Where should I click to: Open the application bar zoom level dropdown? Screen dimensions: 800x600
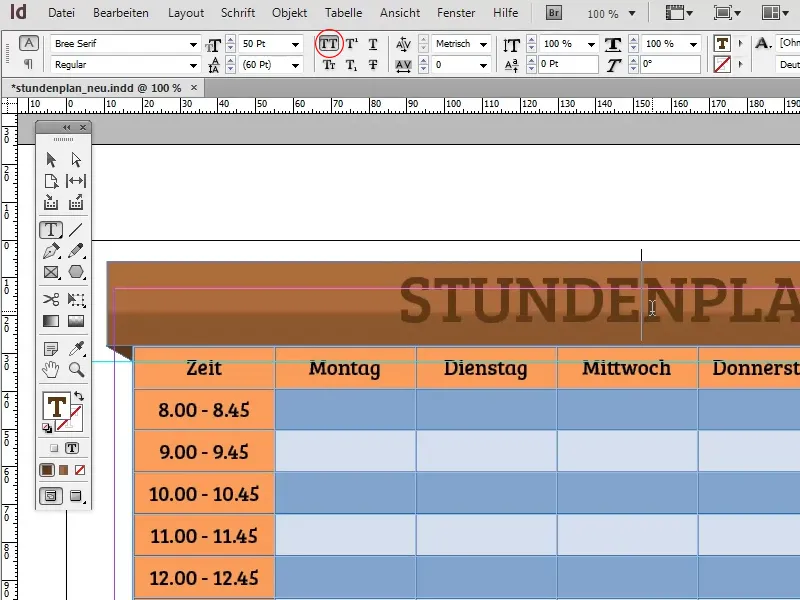click(632, 13)
